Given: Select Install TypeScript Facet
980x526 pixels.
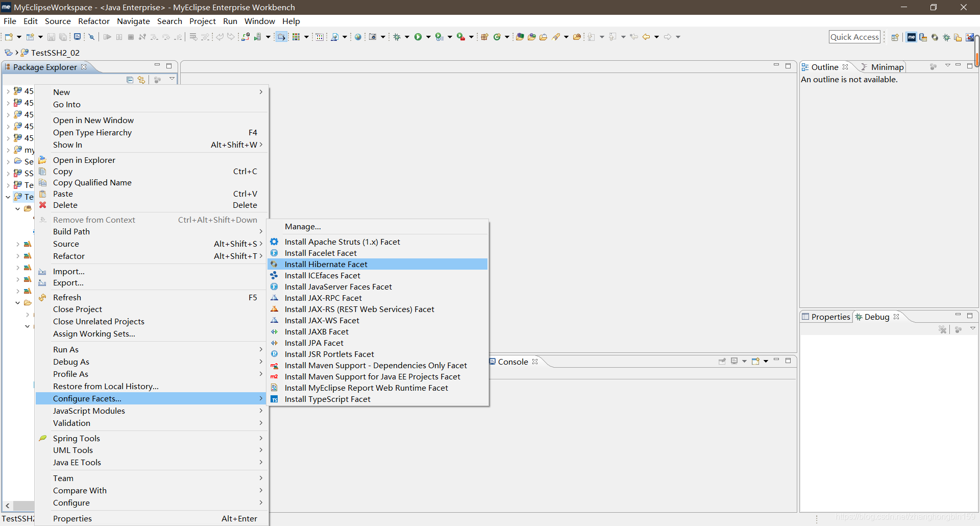Looking at the screenshot, I should pos(378,399).
